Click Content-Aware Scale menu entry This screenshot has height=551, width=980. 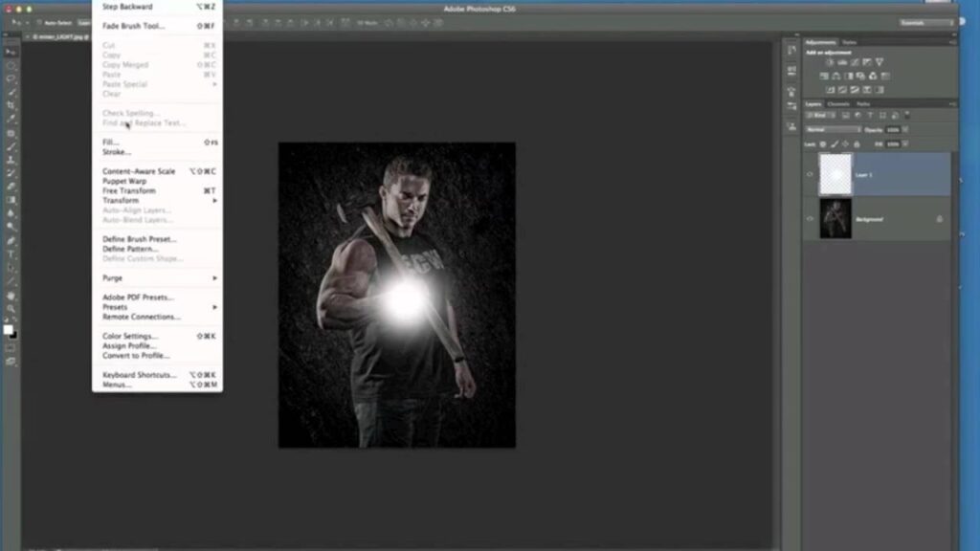pyautogui.click(x=139, y=171)
